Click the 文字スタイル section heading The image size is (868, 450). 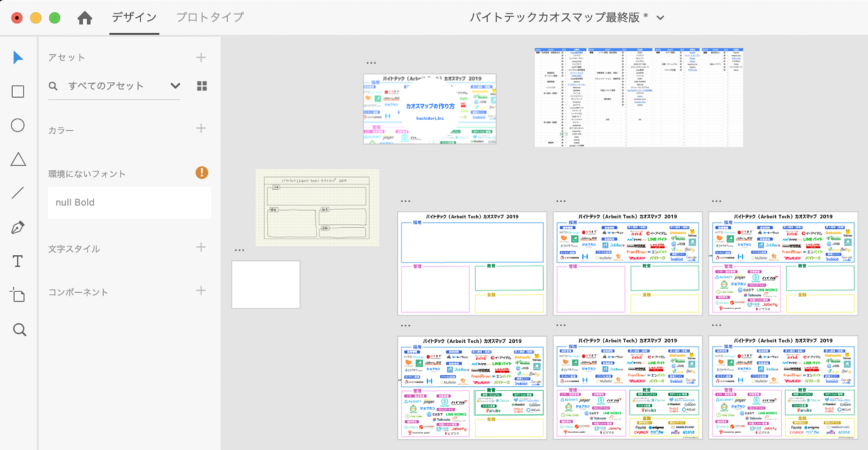pos(74,249)
